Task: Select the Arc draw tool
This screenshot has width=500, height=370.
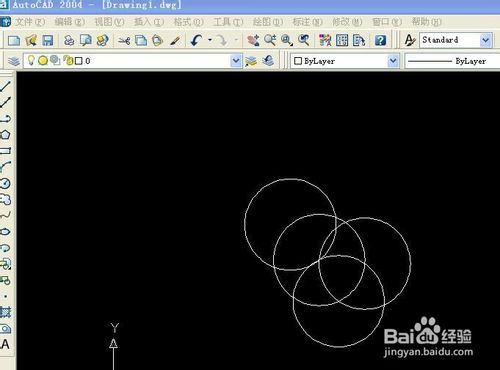Action: pos(5,167)
